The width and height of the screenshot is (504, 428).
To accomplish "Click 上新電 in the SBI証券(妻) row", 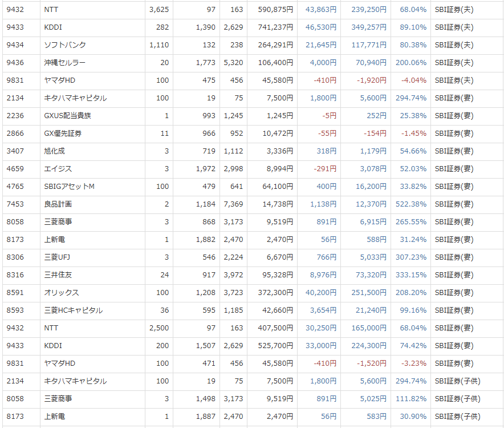I will [54, 240].
